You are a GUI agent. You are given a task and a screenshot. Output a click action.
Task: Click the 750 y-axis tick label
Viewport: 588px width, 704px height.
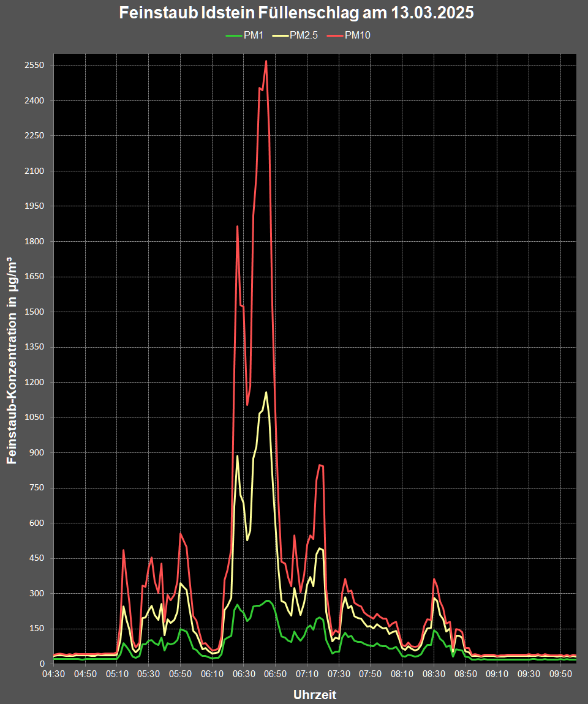coord(39,488)
